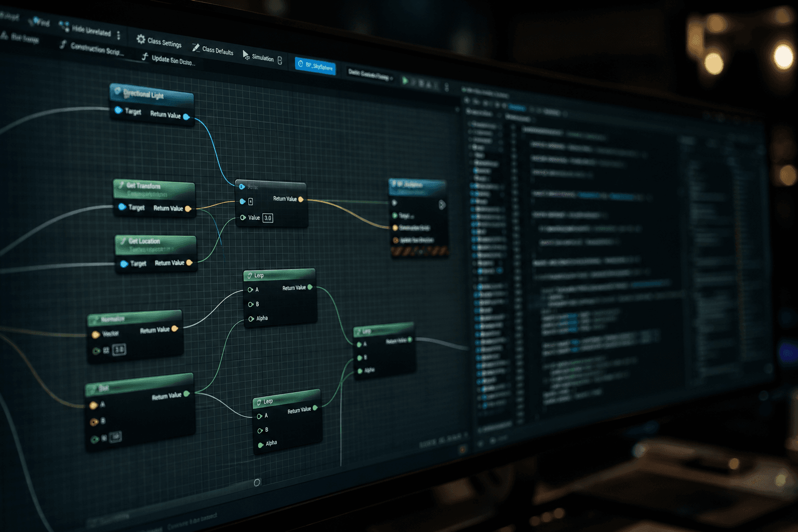The height and width of the screenshot is (532, 798).
Task: Click the exec output pin on the blue BP node
Action: point(442,205)
